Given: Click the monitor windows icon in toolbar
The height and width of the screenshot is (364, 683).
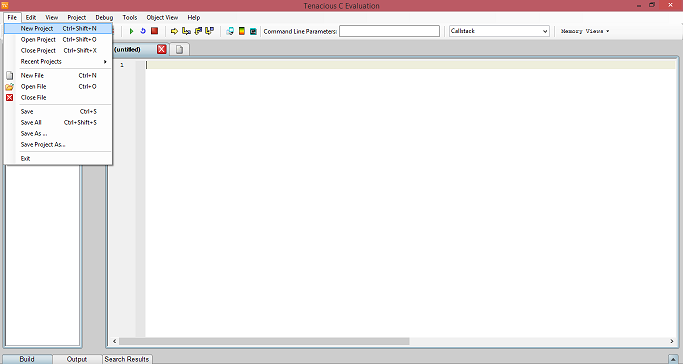Looking at the screenshot, I should click(x=230, y=31).
